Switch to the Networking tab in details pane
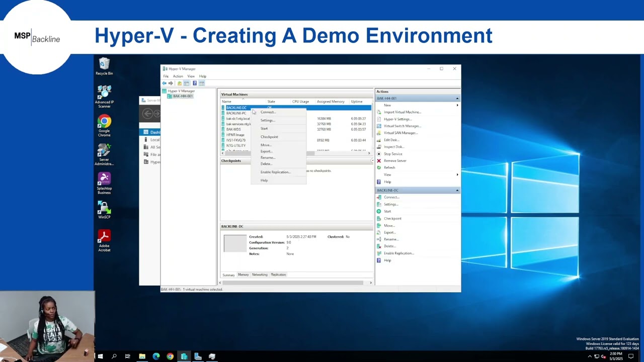Image resolution: width=644 pixels, height=362 pixels. click(x=260, y=275)
